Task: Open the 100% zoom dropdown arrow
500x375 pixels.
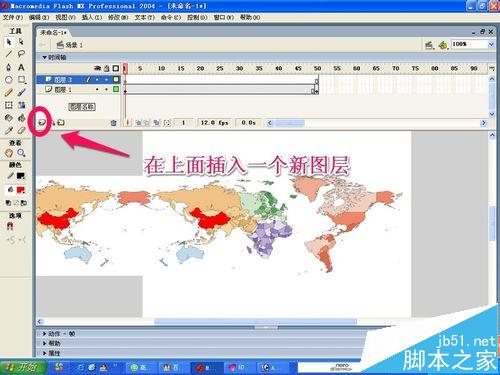Action: click(x=491, y=44)
